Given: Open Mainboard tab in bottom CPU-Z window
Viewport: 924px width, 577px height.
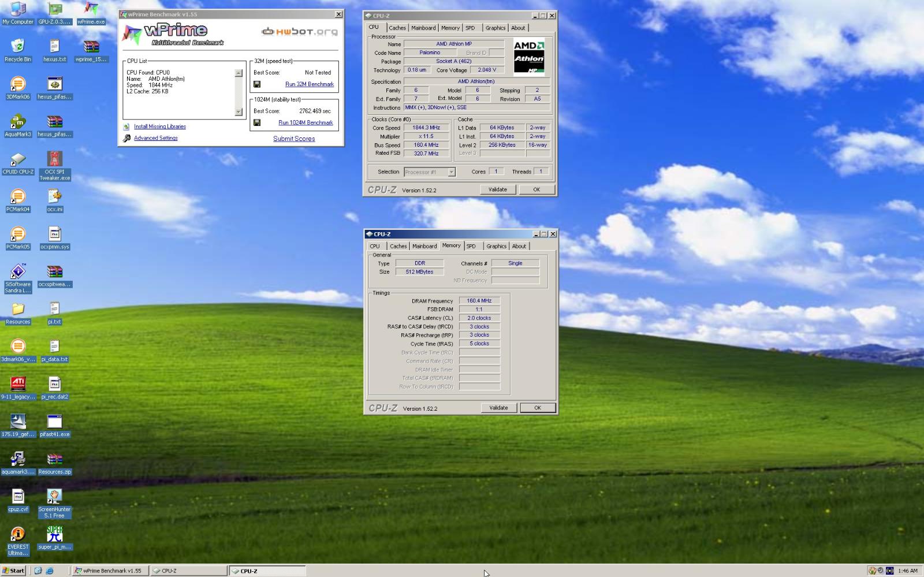Looking at the screenshot, I should point(424,246).
